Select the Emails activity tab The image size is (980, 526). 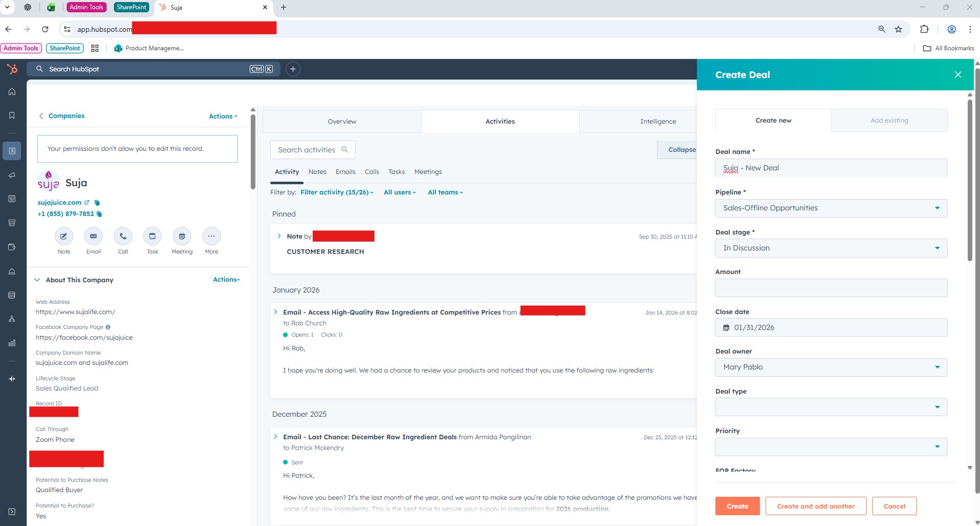(x=346, y=172)
